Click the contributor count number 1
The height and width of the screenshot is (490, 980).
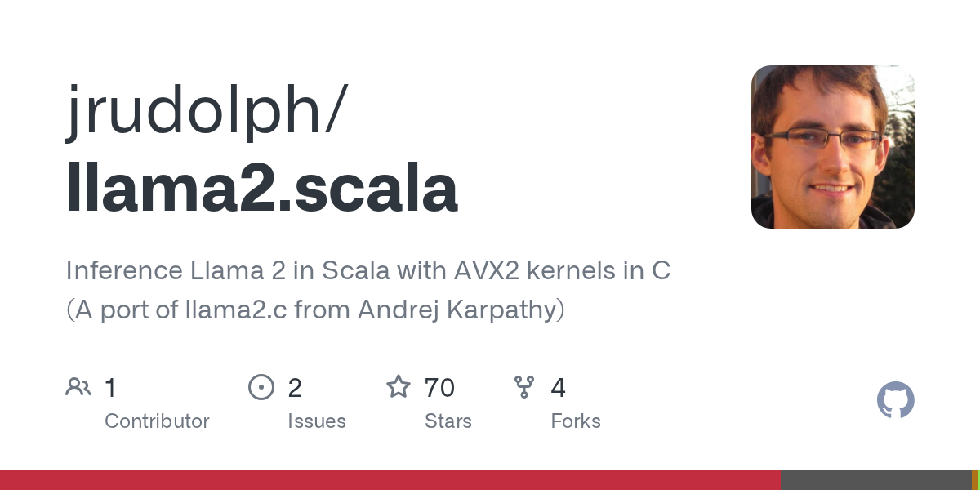coord(111,388)
